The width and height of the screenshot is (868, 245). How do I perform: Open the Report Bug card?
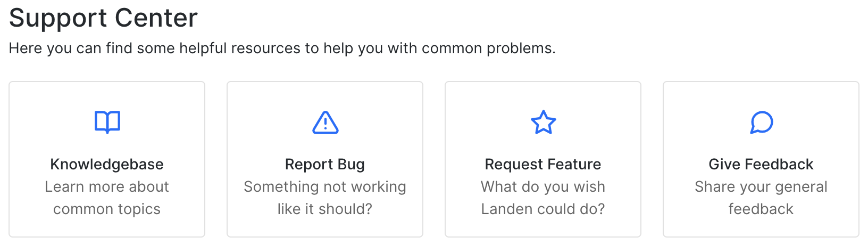tap(325, 159)
